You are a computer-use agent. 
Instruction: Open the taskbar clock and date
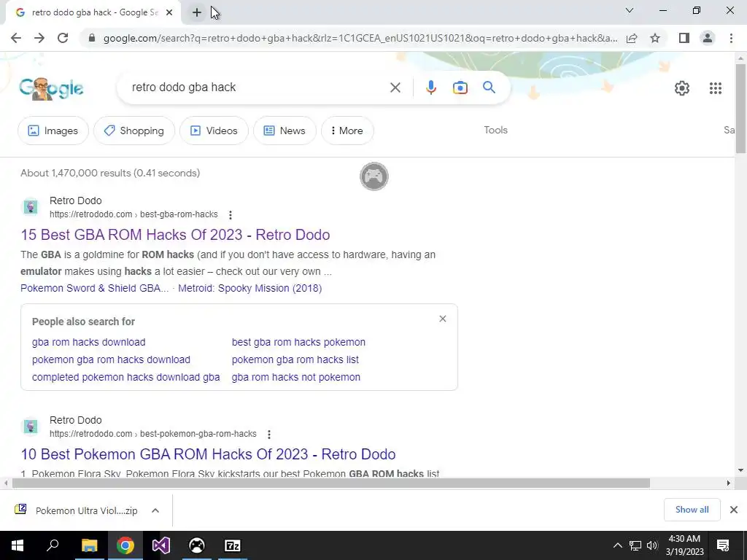point(684,545)
